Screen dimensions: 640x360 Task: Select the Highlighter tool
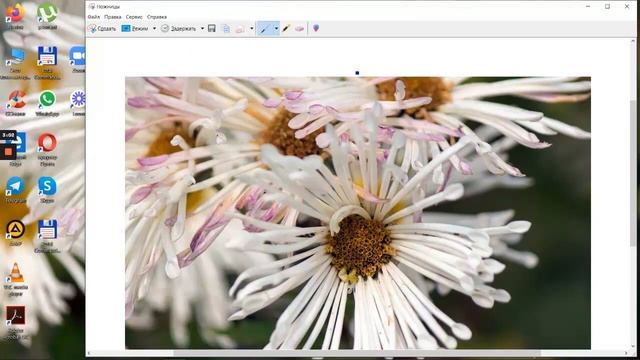pyautogui.click(x=286, y=28)
